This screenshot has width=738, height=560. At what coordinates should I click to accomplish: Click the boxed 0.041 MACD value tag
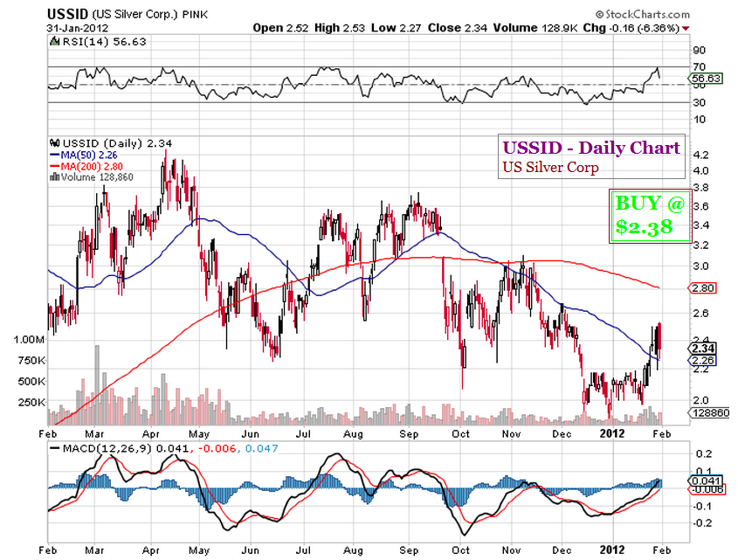[705, 480]
